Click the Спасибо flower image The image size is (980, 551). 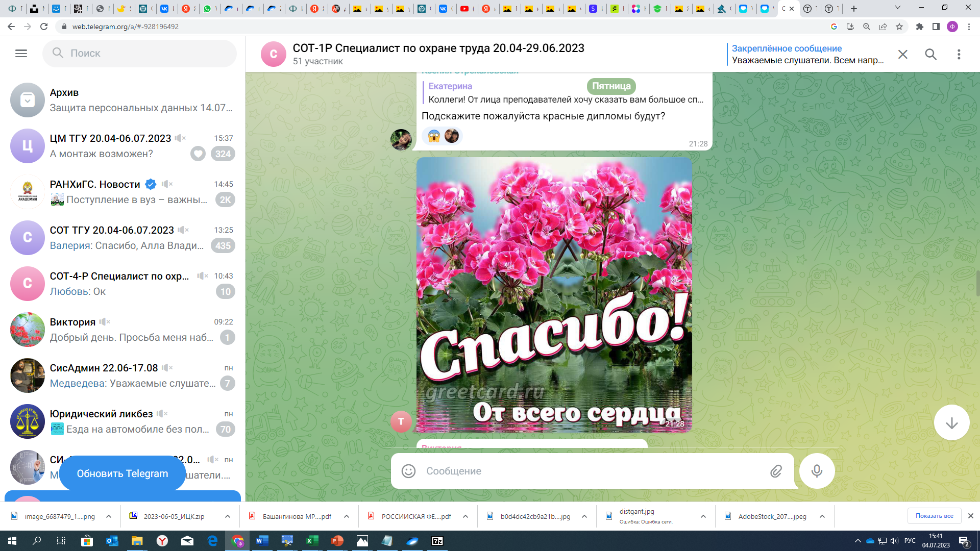[x=554, y=294]
